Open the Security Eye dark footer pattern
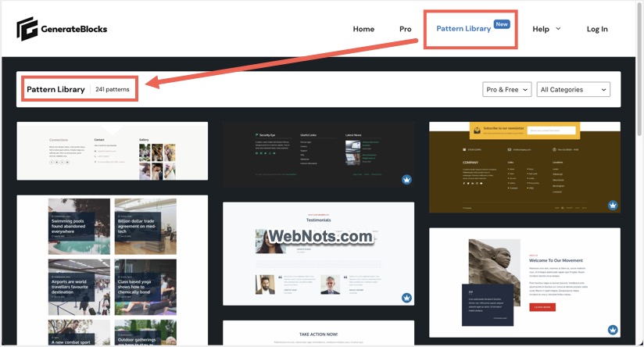Screen dimensions: 644x347 pos(318,155)
